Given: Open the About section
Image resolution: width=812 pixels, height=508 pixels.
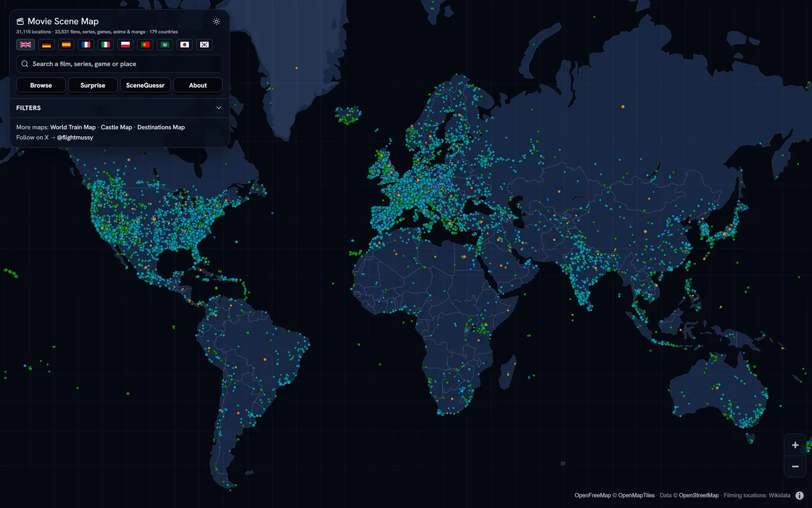Looking at the screenshot, I should [x=198, y=85].
